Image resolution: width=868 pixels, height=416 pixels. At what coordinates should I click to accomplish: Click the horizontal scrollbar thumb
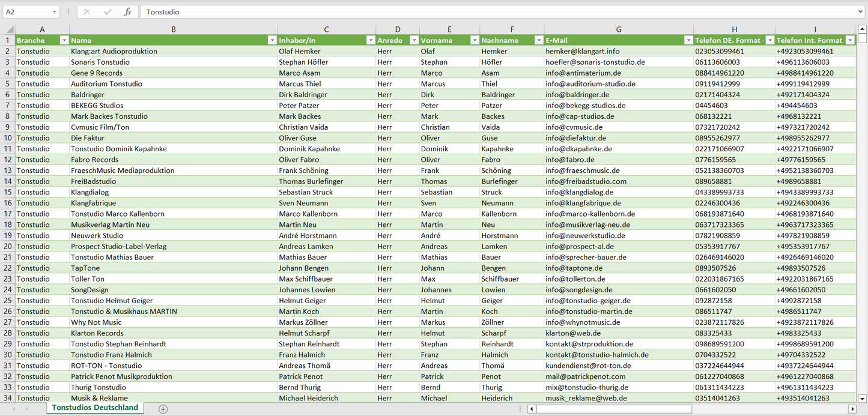tap(613, 409)
